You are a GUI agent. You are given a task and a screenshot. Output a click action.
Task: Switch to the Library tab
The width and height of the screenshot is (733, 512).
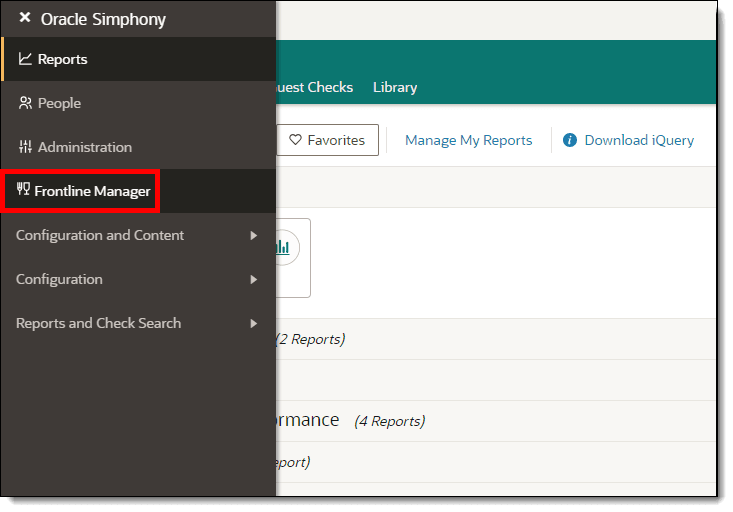(395, 87)
